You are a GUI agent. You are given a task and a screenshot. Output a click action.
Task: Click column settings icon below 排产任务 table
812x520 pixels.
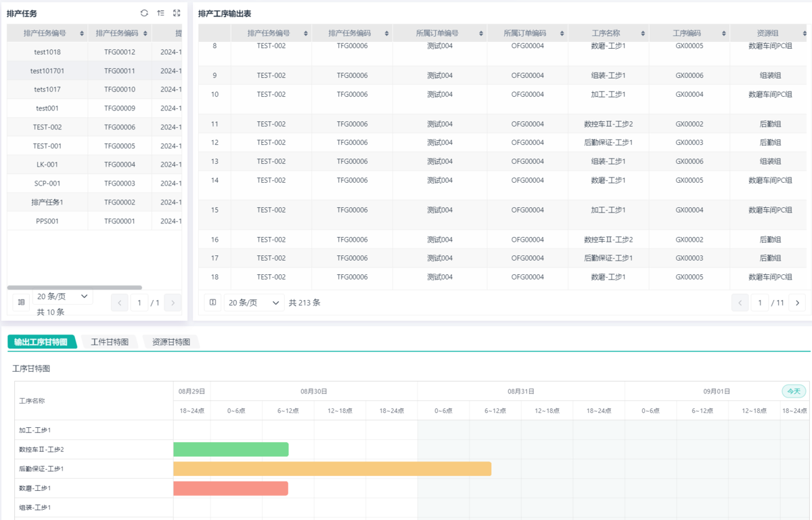(21, 303)
